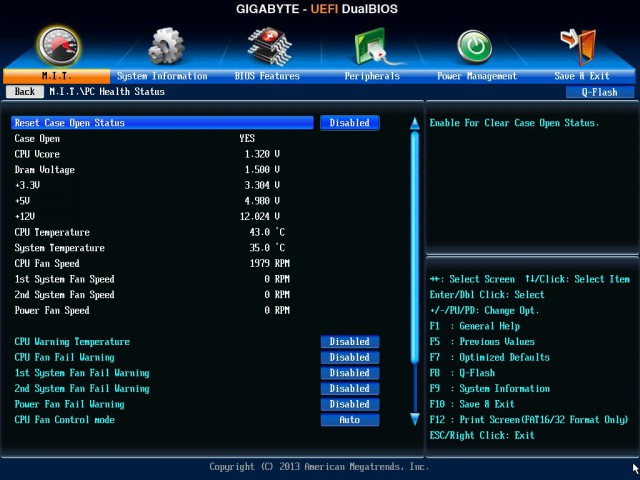Select the CPU Warning Temperature label
The height and width of the screenshot is (480, 640).
tap(72, 342)
